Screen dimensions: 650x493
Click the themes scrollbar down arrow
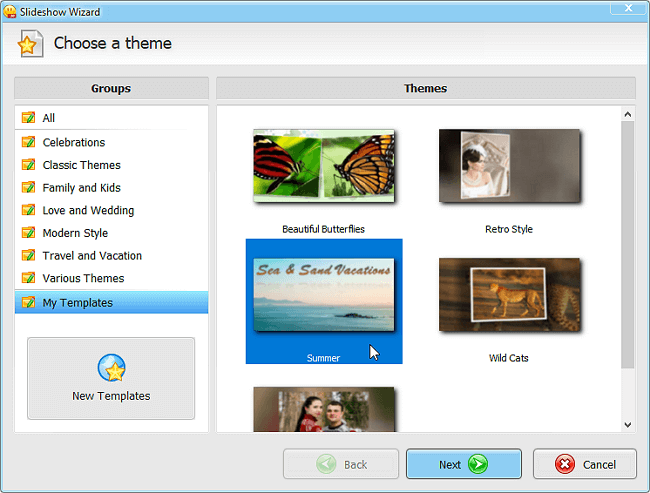(628, 425)
